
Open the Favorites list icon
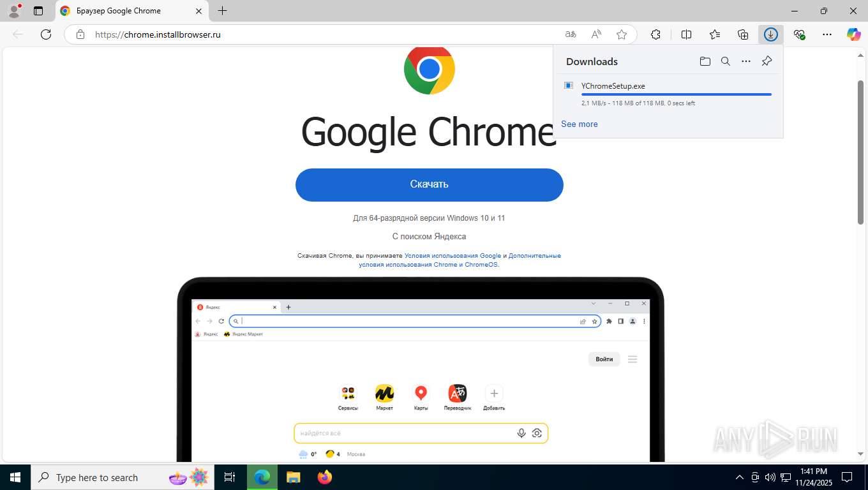click(x=715, y=34)
